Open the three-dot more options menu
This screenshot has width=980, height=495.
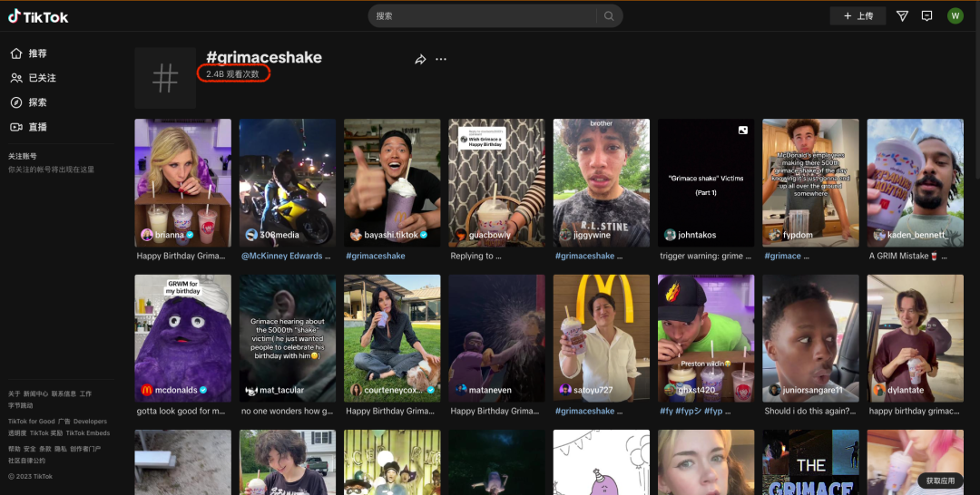point(441,59)
